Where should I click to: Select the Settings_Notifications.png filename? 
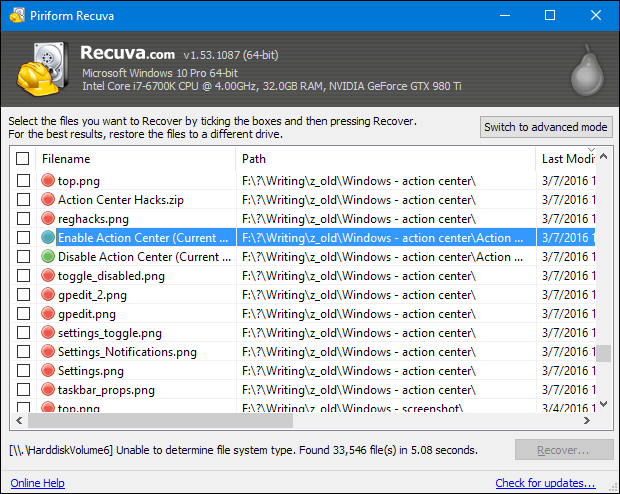(127, 352)
